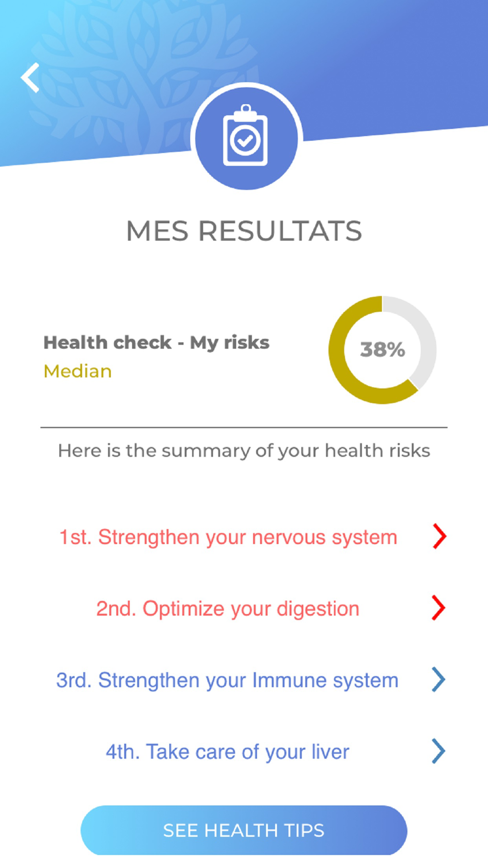Click the MES RESULTATS title

[244, 231]
